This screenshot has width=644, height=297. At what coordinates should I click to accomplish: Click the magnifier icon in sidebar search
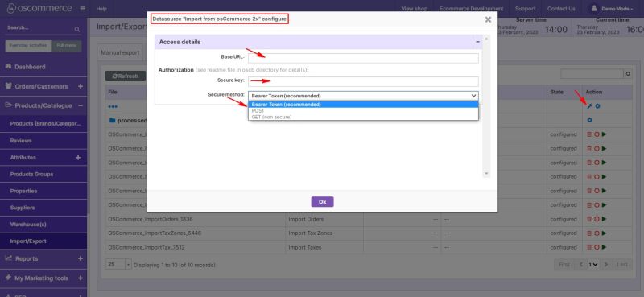pyautogui.click(x=76, y=29)
